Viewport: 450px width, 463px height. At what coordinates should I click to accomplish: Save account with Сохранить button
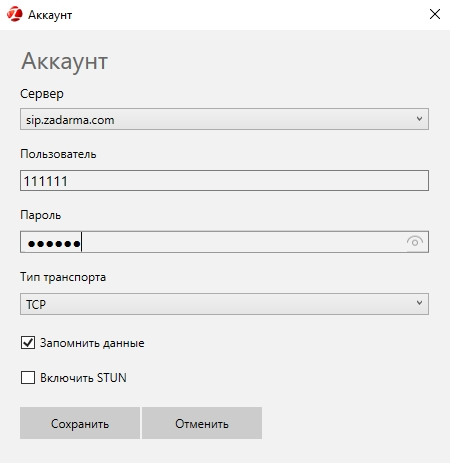(x=80, y=423)
